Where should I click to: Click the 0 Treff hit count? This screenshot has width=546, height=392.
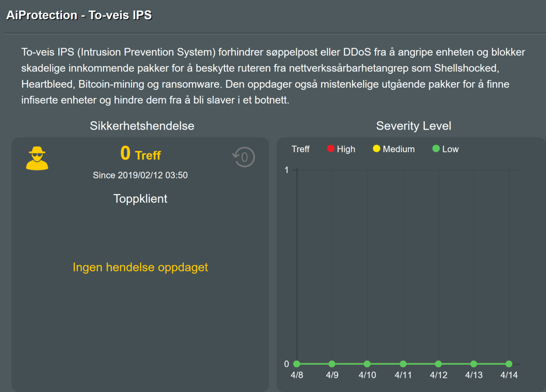pyautogui.click(x=140, y=154)
